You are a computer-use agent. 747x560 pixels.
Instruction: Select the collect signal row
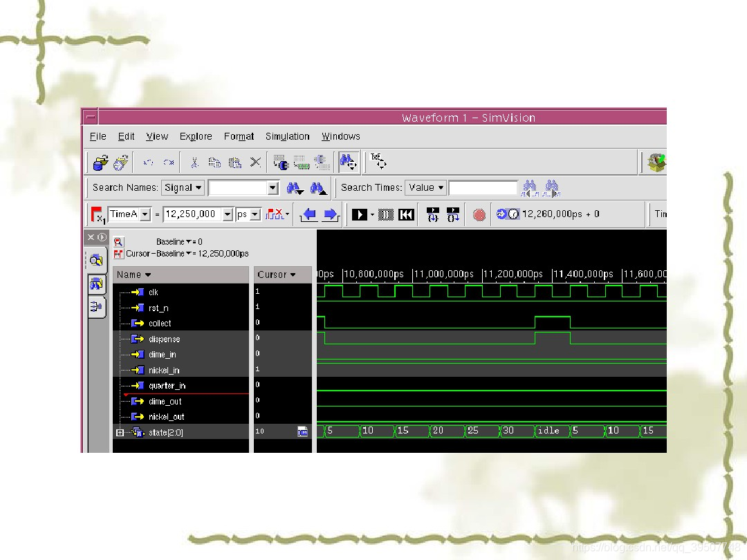[x=181, y=324]
